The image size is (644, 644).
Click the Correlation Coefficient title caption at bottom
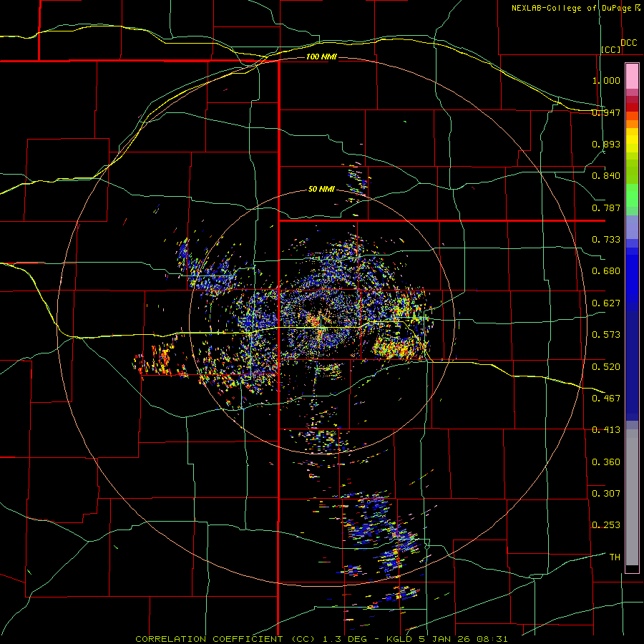click(321, 639)
